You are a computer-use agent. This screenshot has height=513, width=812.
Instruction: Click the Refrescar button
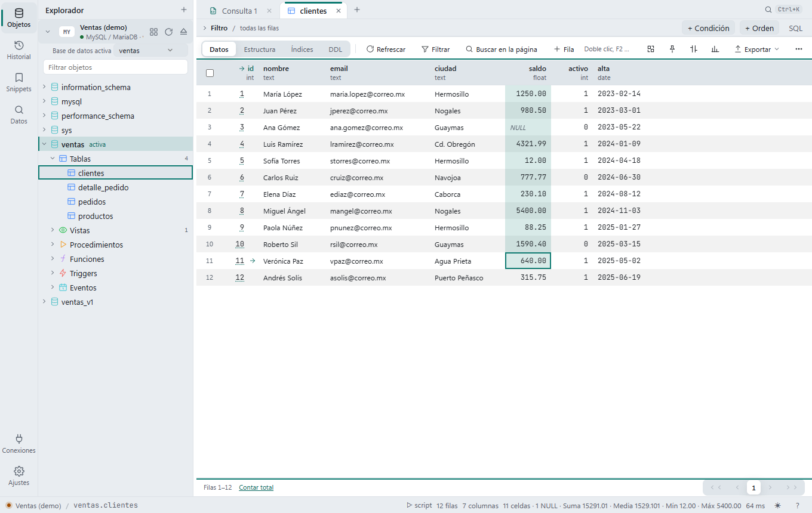(x=386, y=49)
